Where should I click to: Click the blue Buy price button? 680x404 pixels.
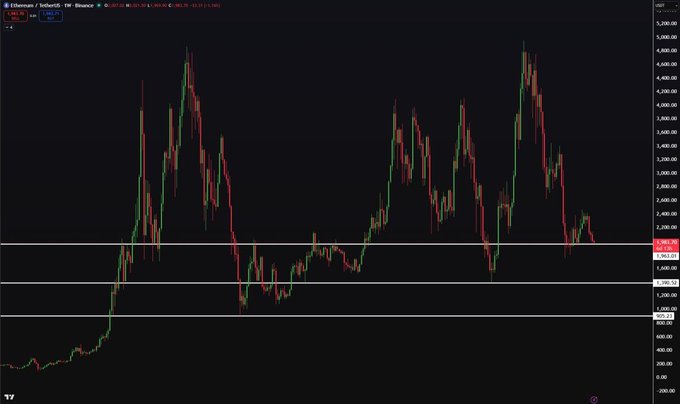(x=51, y=16)
